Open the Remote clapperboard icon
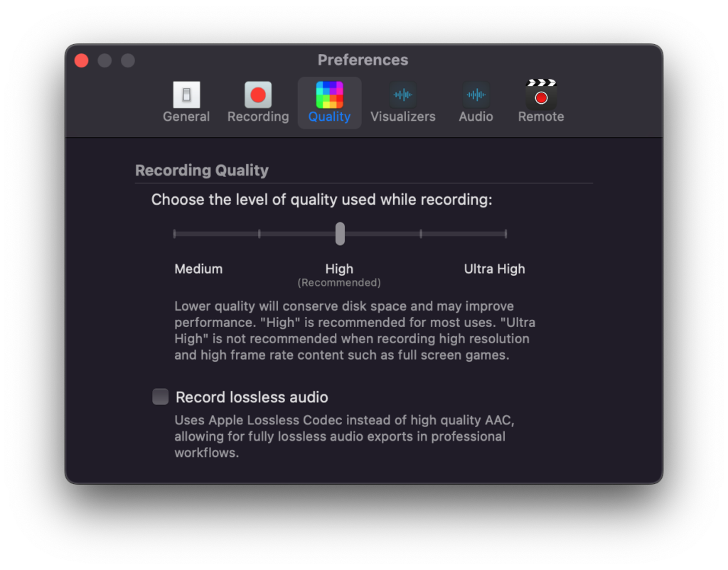728x570 pixels. pyautogui.click(x=541, y=94)
